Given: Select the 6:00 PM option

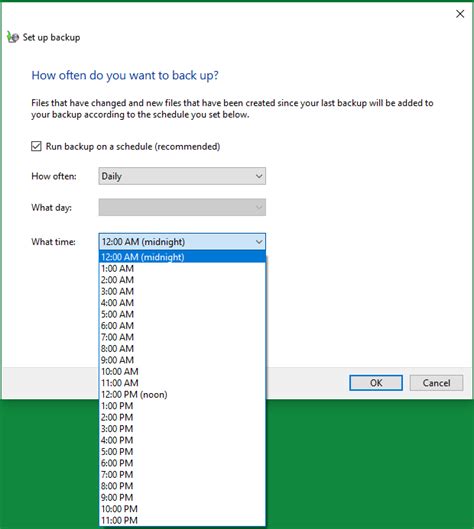Looking at the screenshot, I should click(182, 464).
